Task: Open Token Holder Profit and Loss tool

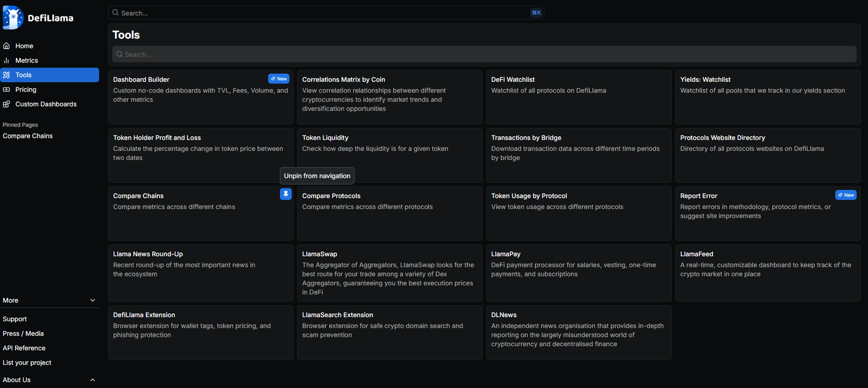Action: point(201,155)
